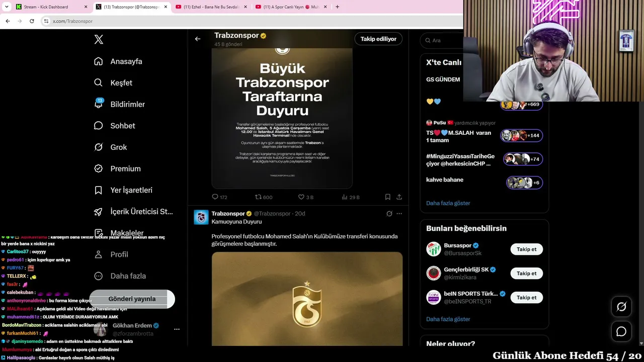The height and width of the screenshot is (362, 644).
Task: Click the Ara search field
Action: (x=442, y=40)
